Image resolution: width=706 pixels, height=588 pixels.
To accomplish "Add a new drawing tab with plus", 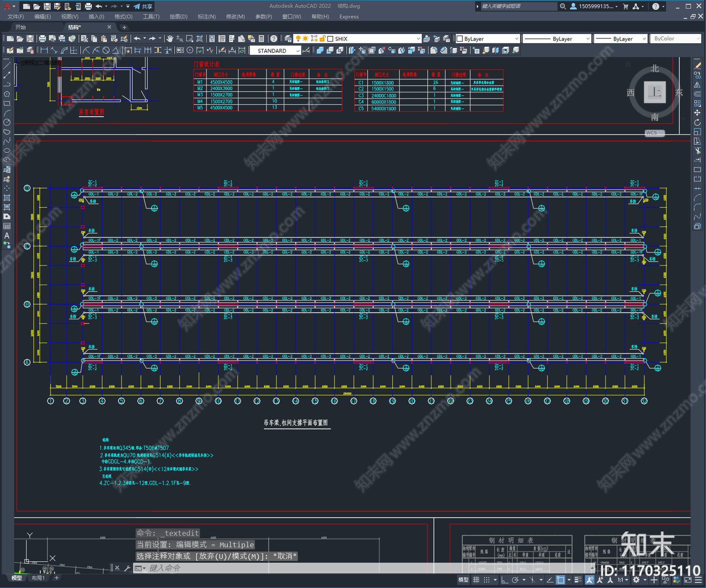I will [x=124, y=27].
